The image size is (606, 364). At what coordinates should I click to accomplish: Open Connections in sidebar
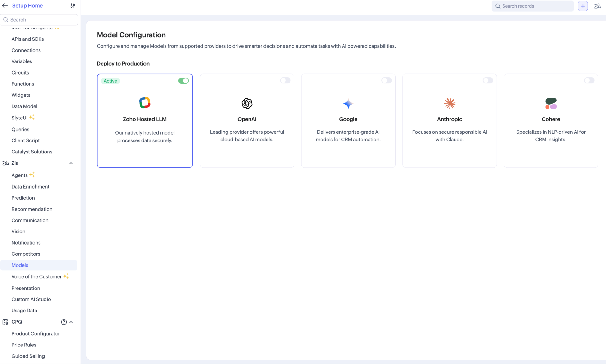click(26, 50)
